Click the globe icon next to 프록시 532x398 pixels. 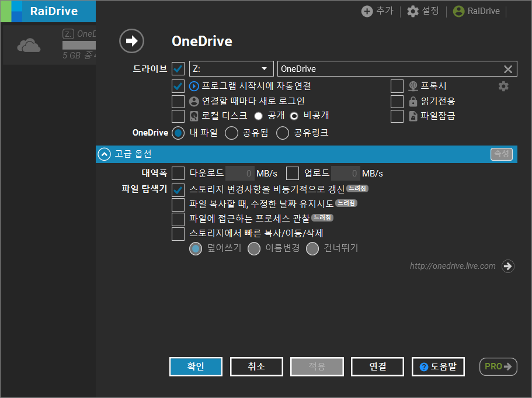[413, 86]
